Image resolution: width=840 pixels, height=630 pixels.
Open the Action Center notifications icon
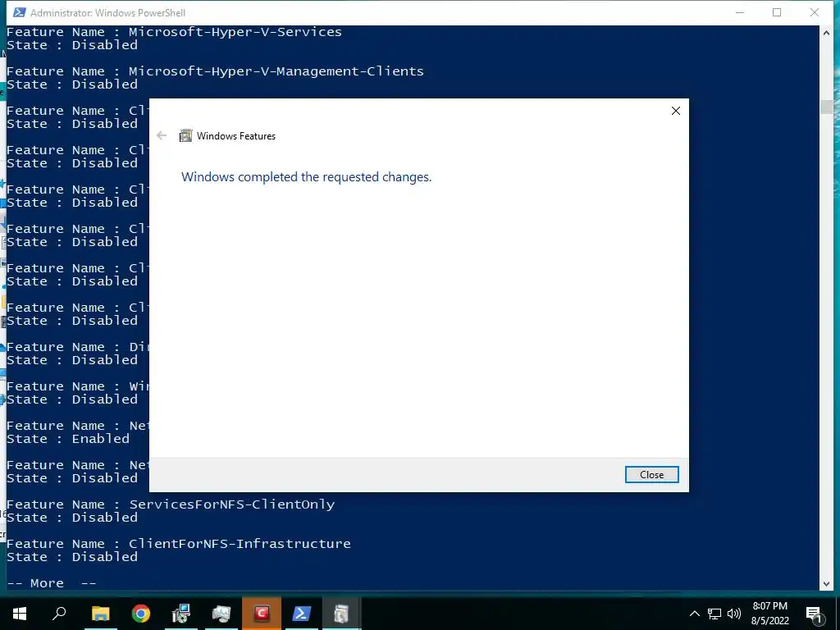coord(814,614)
